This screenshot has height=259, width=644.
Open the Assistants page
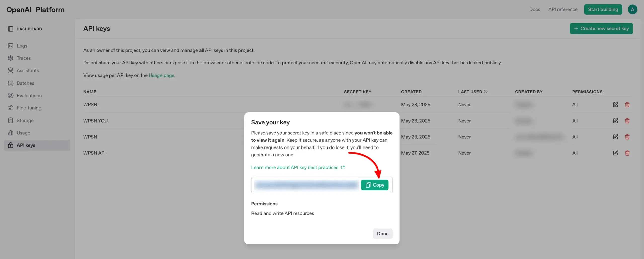[x=28, y=71]
